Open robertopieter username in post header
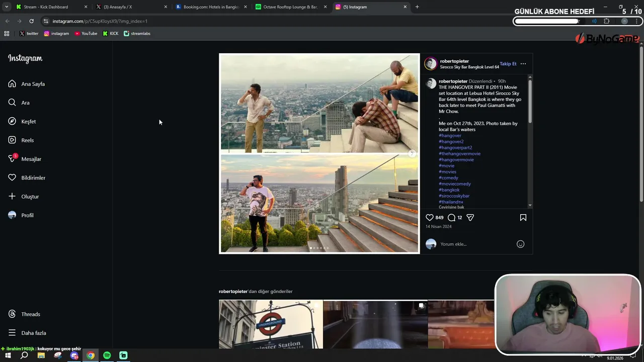This screenshot has height=362, width=644. click(454, 61)
